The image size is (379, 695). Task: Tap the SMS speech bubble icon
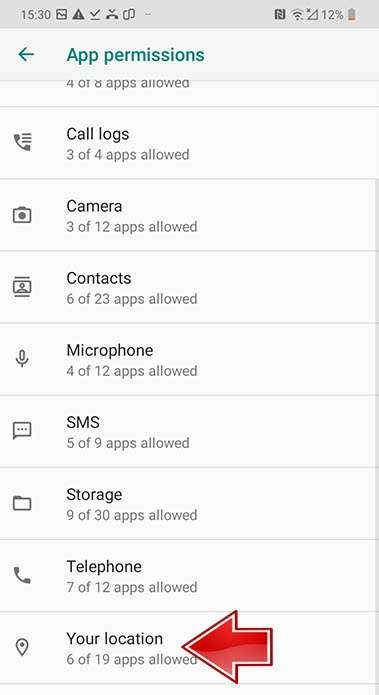22,430
